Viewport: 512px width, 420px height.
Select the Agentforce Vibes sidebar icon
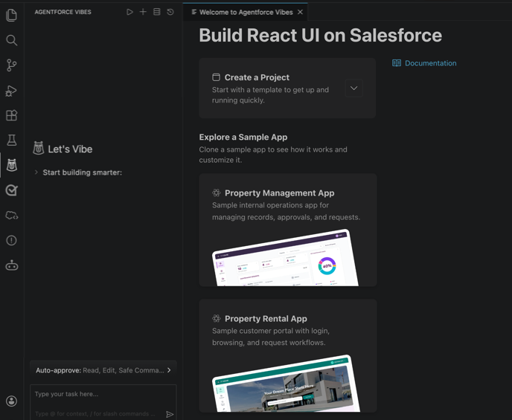12,165
